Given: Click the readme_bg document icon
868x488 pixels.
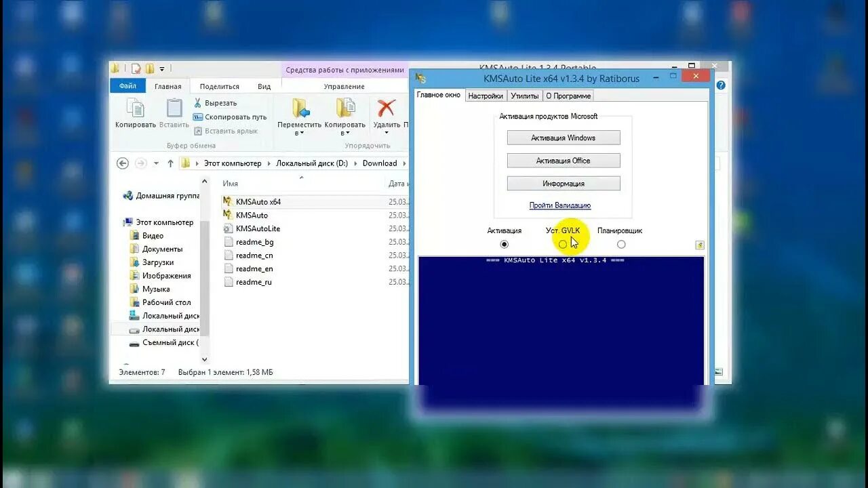Looking at the screenshot, I should [x=229, y=242].
